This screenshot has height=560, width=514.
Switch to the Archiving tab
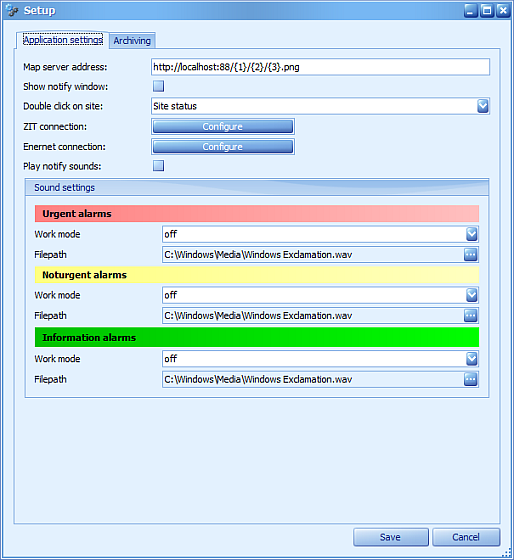tap(132, 41)
